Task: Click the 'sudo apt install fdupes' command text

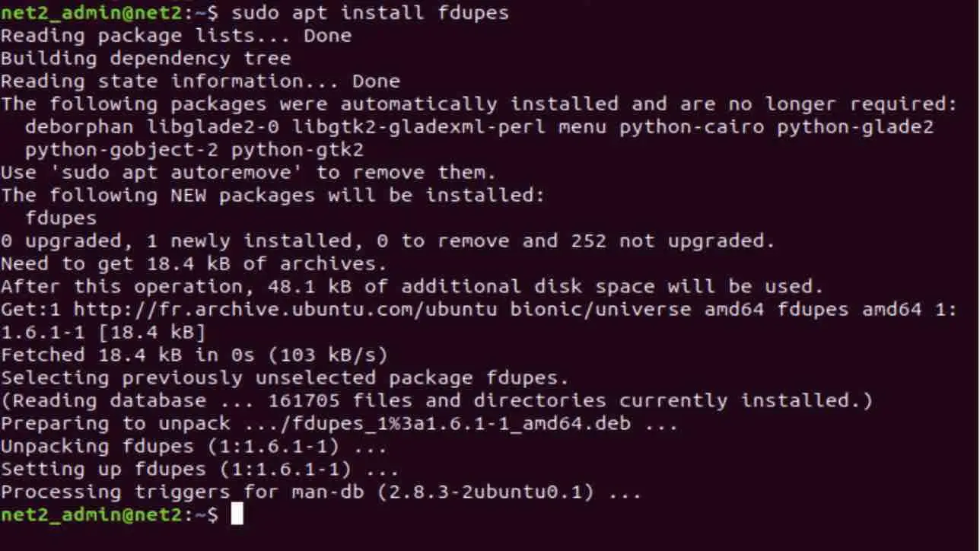Action: 371,12
